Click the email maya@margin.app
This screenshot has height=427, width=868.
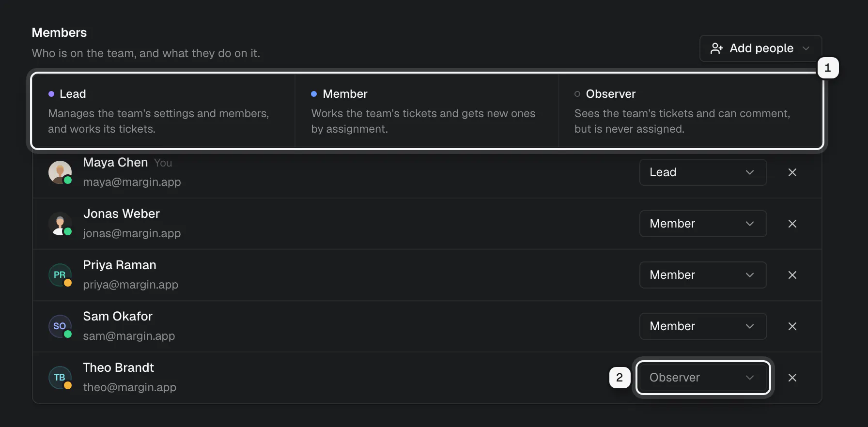pyautogui.click(x=132, y=182)
